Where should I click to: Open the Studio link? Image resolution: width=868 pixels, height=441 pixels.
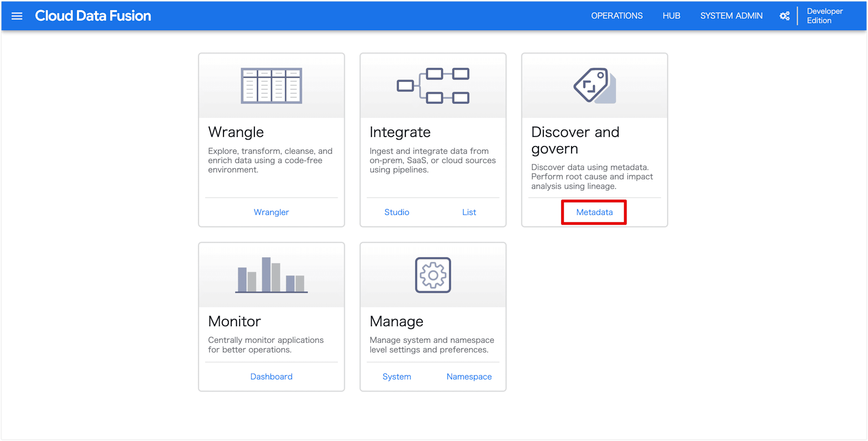(x=397, y=212)
